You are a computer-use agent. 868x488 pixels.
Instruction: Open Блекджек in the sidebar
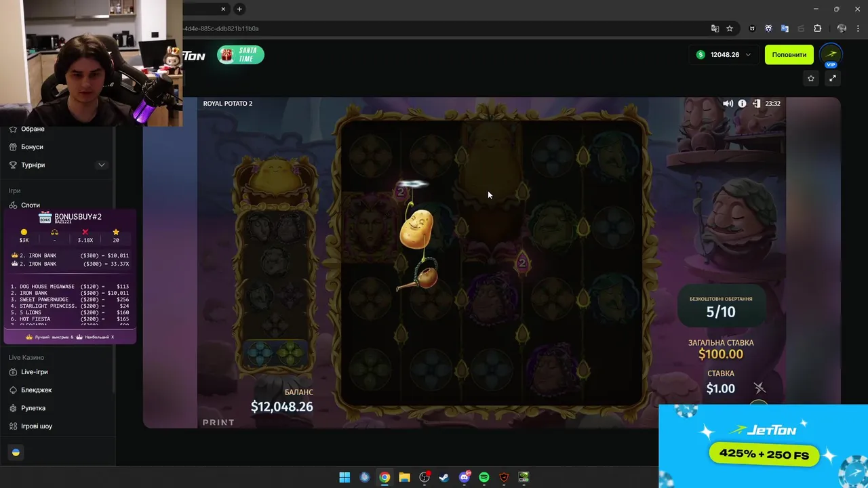point(36,390)
